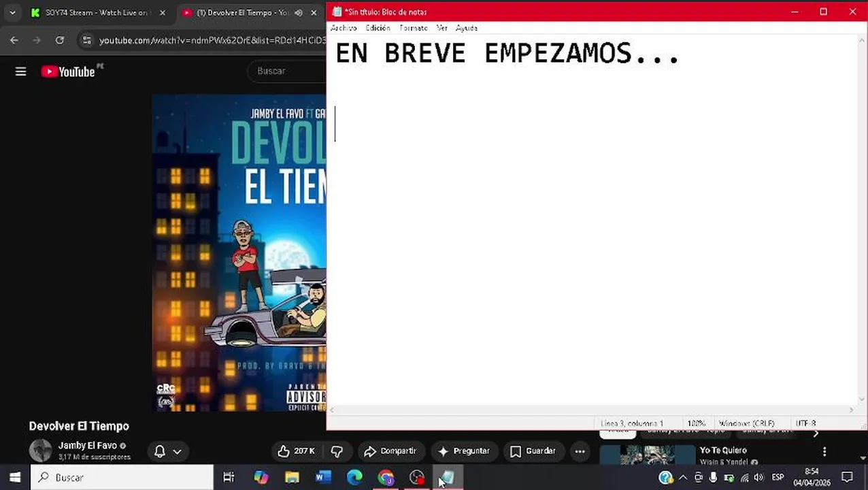The height and width of the screenshot is (490, 868).
Task: Open Microsoft Edge from the taskbar
Action: click(x=354, y=477)
